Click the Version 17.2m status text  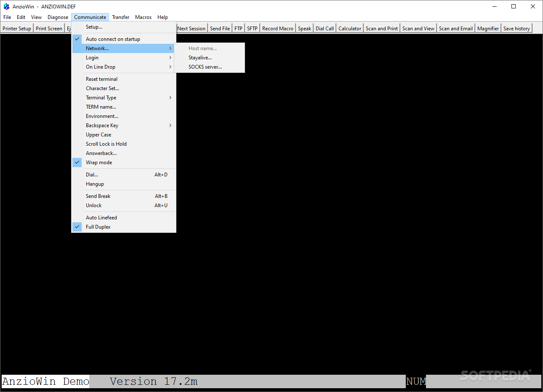pos(154,381)
